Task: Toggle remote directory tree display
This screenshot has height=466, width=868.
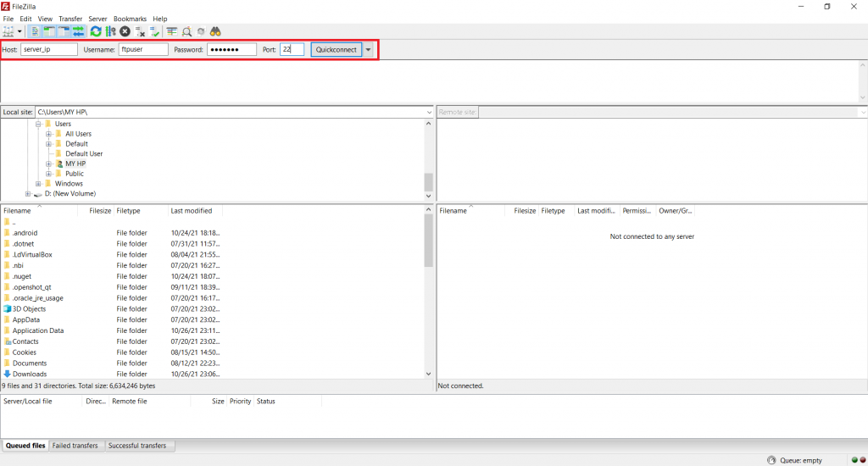Action: [x=64, y=31]
